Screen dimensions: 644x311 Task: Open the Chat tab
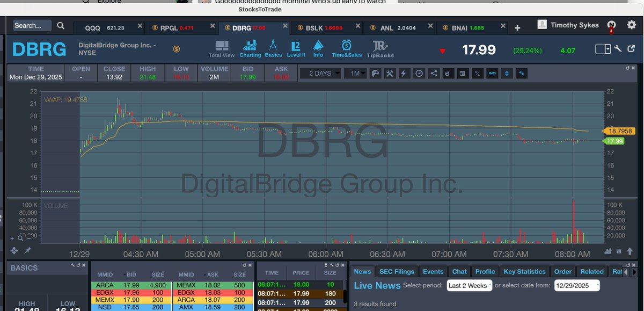459,272
